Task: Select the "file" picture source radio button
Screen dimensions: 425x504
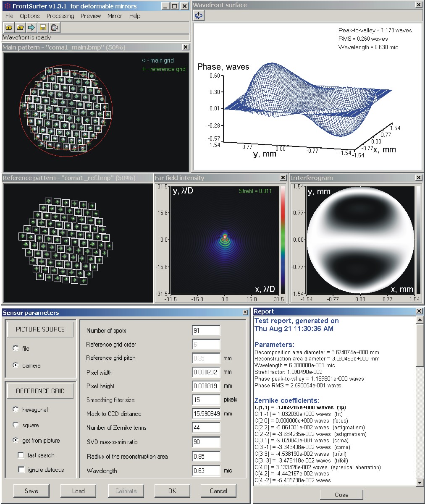Action: click(x=16, y=348)
